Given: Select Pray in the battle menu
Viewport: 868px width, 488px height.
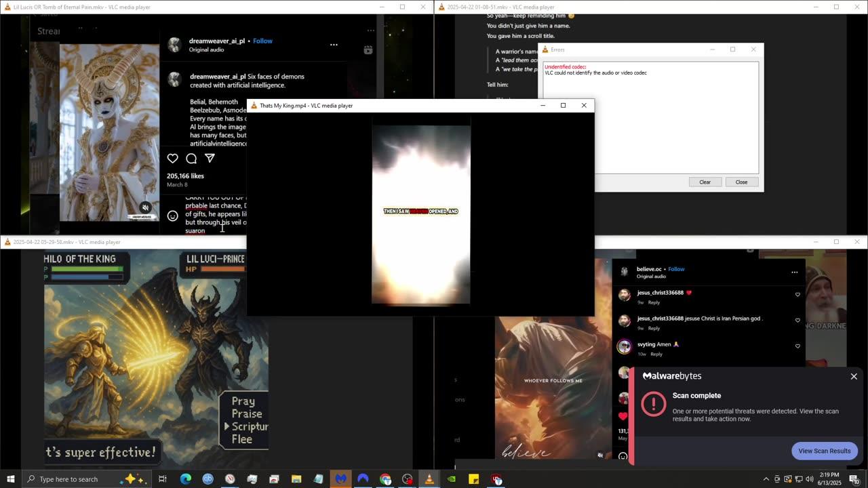Looking at the screenshot, I should 243,401.
